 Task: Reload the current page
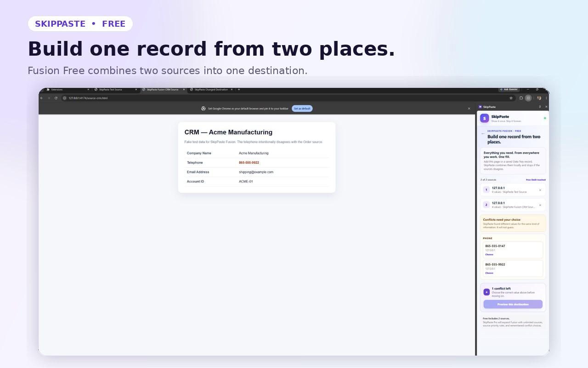click(56, 98)
